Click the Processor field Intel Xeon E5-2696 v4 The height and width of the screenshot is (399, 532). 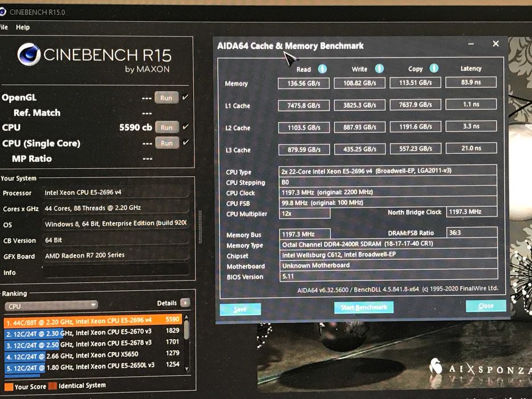(115, 193)
